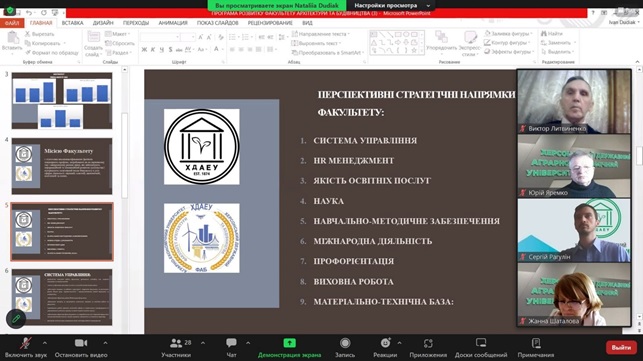Start recording with the Запись icon
The height and width of the screenshot is (361, 643).
[x=345, y=343]
